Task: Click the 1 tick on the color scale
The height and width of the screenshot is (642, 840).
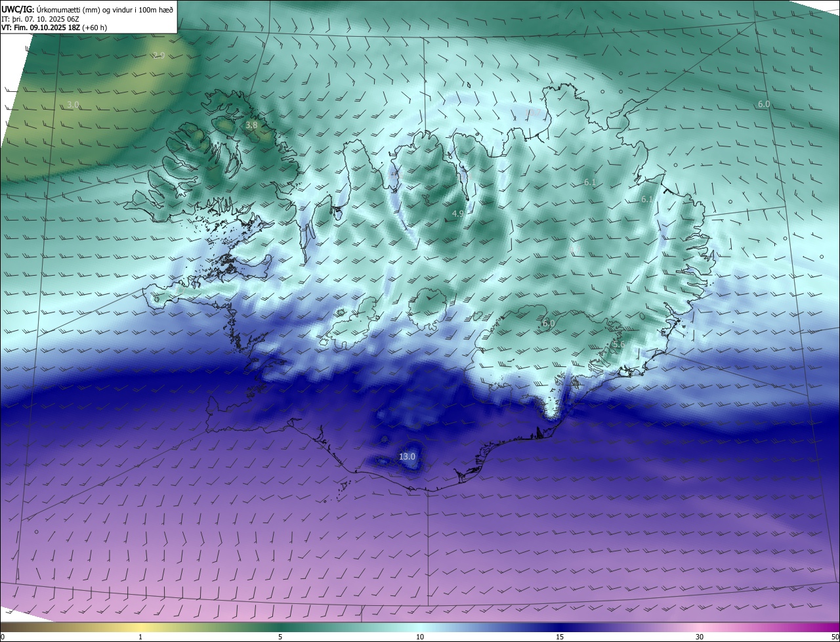Action: (140, 637)
